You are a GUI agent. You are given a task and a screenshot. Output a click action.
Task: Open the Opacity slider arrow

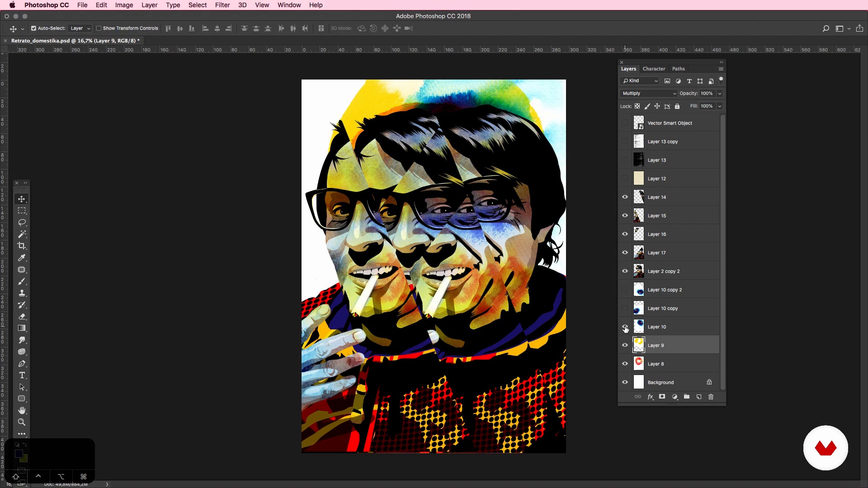pyautogui.click(x=719, y=94)
